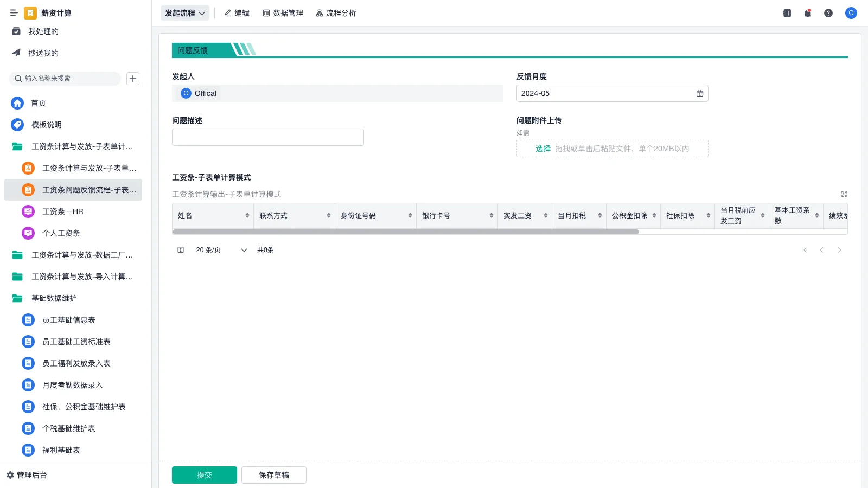Click the 反馈月度 date field
Image resolution: width=868 pixels, height=488 pixels.
click(x=612, y=93)
